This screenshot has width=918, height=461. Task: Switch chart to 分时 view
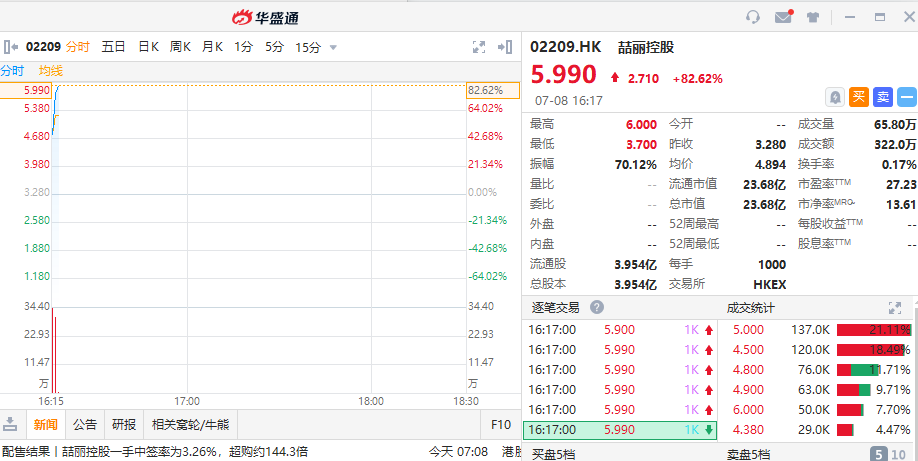coord(78,47)
